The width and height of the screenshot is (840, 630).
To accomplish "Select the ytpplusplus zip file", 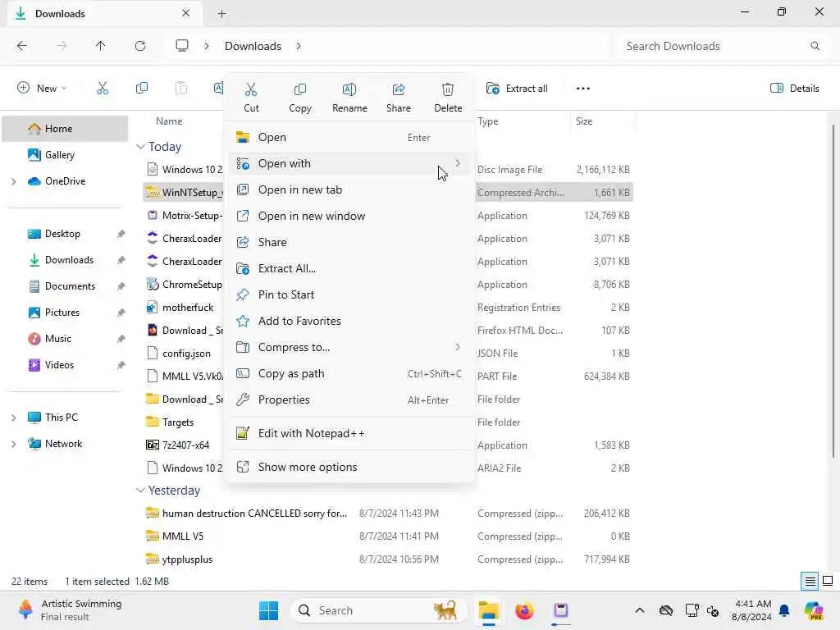I will pyautogui.click(x=388, y=559).
